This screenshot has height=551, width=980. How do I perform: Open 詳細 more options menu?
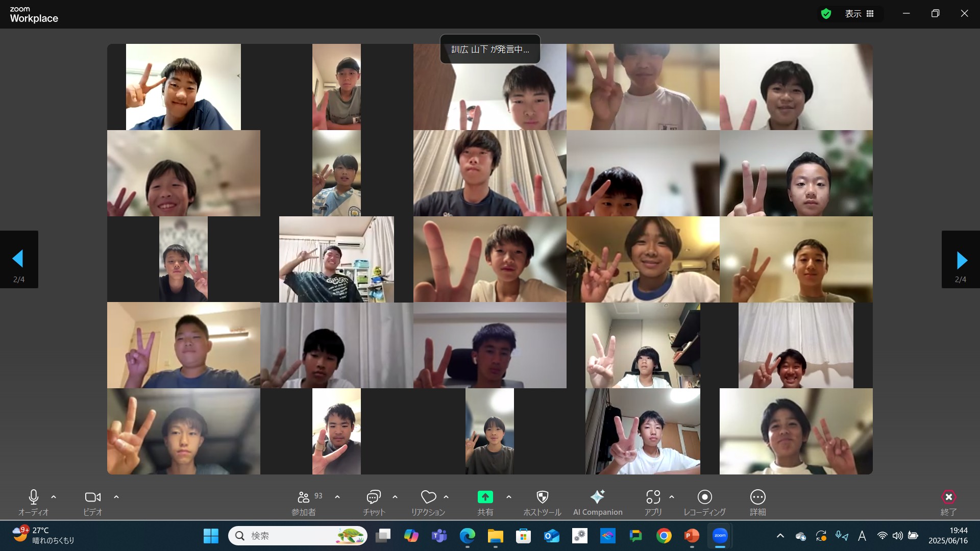[758, 503]
